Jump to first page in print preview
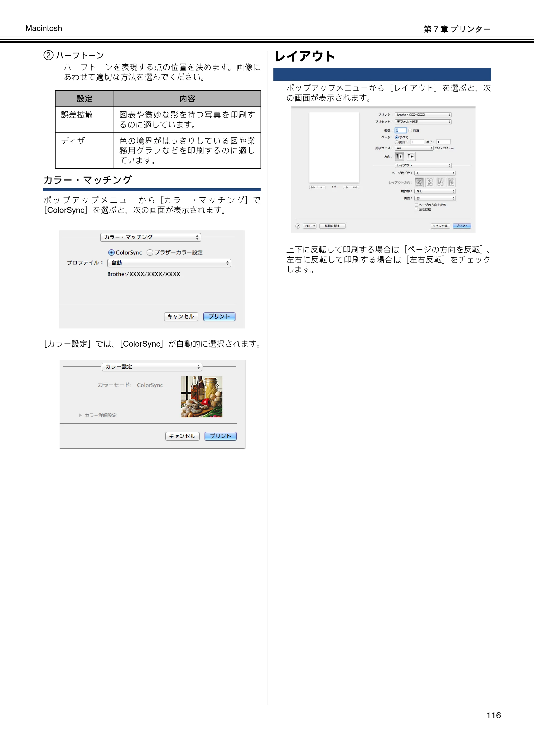The width and height of the screenshot is (534, 756). [x=313, y=187]
